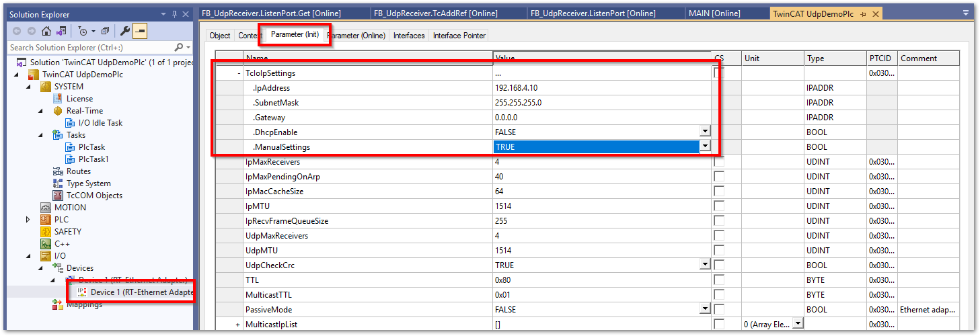Click the magnifier icon in Solution Explorer search
The width and height of the screenshot is (980, 336).
coord(179,47)
